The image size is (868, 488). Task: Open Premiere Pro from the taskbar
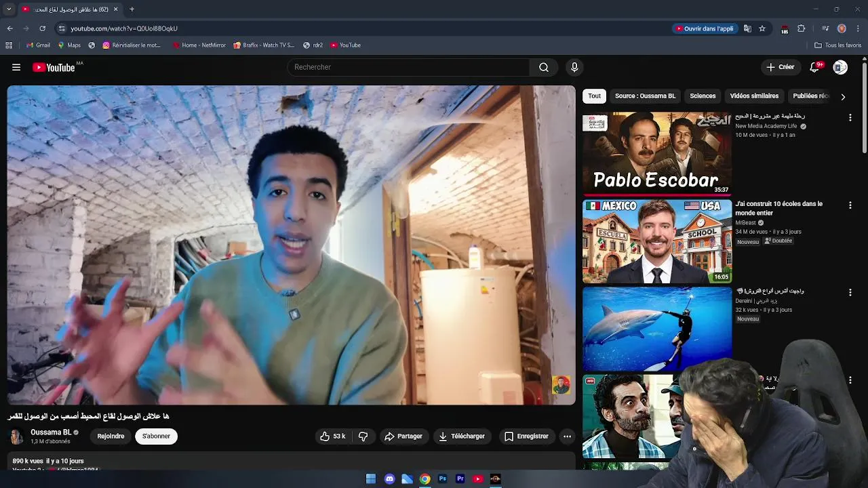[x=460, y=479]
